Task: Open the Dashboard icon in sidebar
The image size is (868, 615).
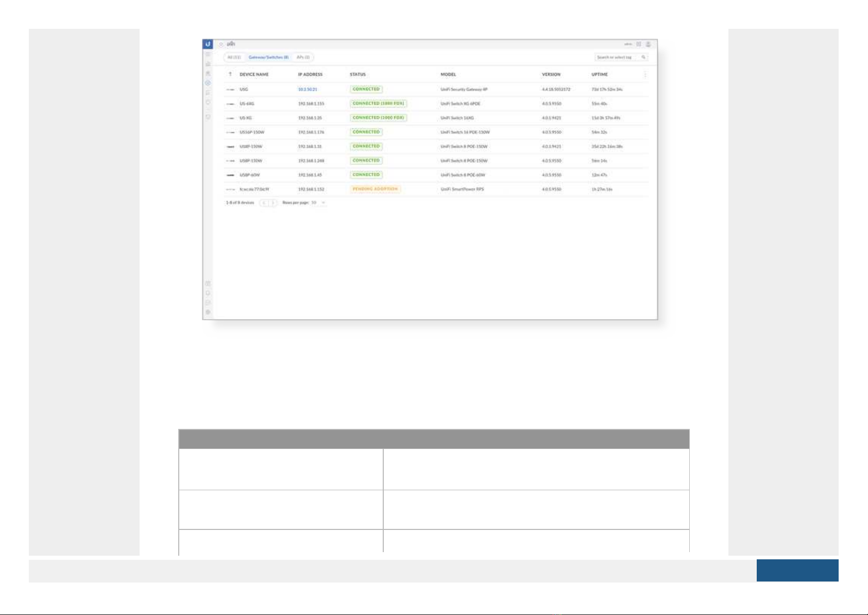Action: [208, 54]
